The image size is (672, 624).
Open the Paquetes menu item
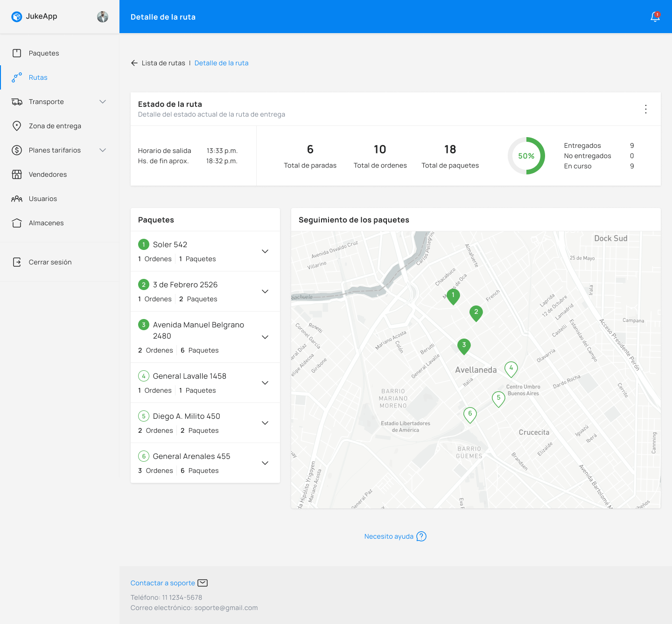click(x=60, y=53)
